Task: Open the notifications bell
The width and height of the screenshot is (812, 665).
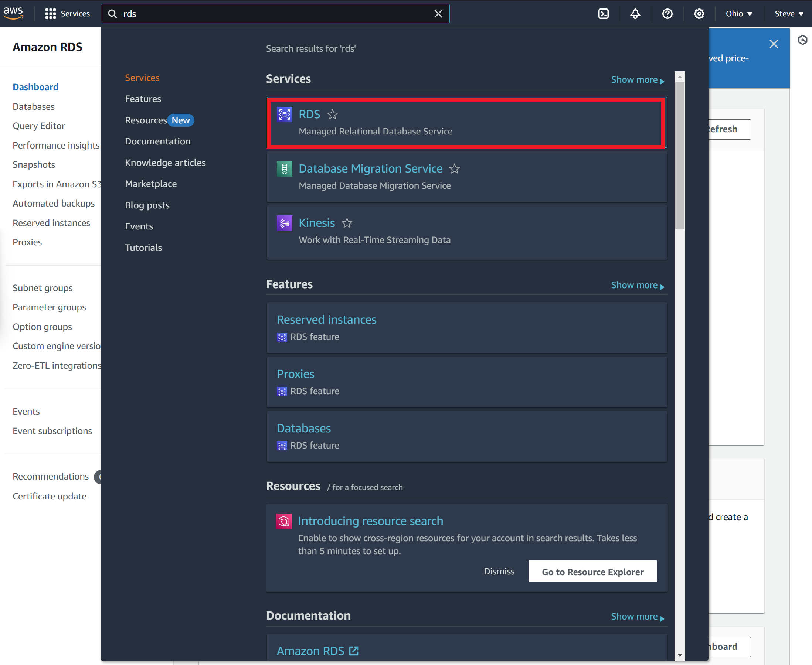Action: 635,14
